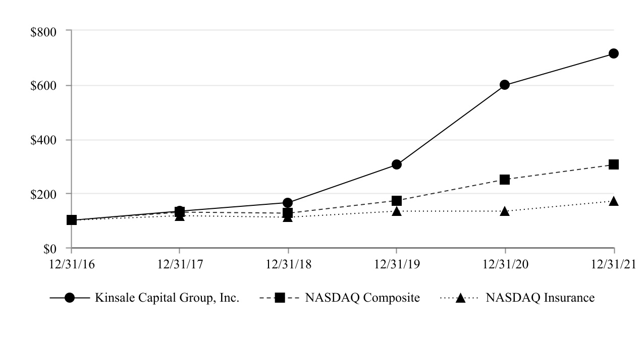Screen dimensions: 644x339
Task: Click Kinsale circle marker at 12/31/19
Action: [396, 164]
